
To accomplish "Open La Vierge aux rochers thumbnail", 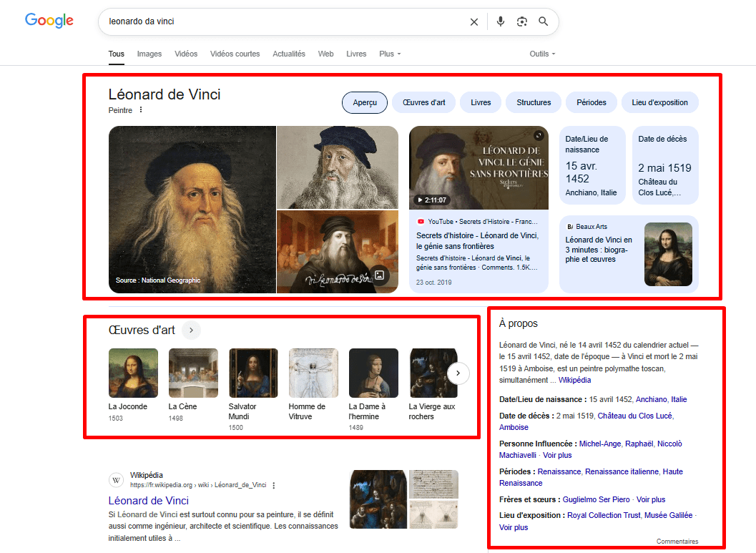I will [x=433, y=373].
